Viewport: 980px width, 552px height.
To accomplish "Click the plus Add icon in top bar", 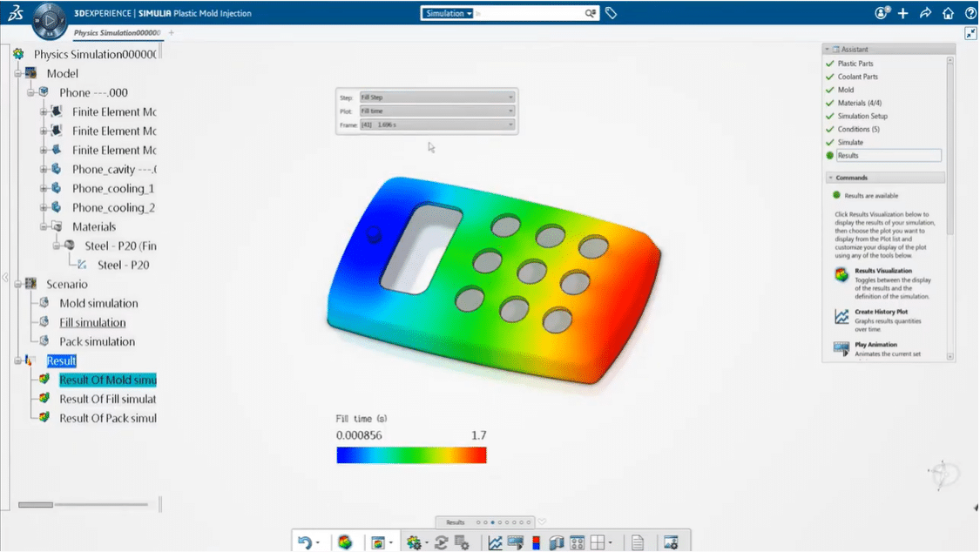I will pyautogui.click(x=903, y=13).
